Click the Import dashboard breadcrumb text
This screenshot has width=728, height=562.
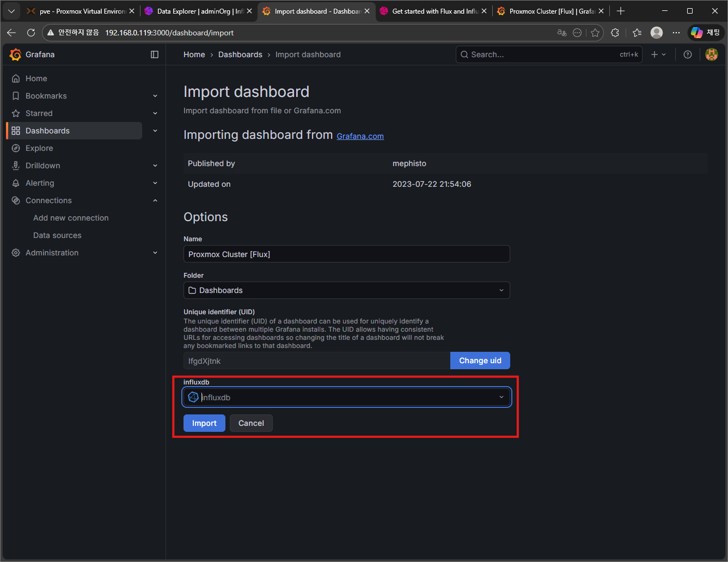click(x=308, y=54)
